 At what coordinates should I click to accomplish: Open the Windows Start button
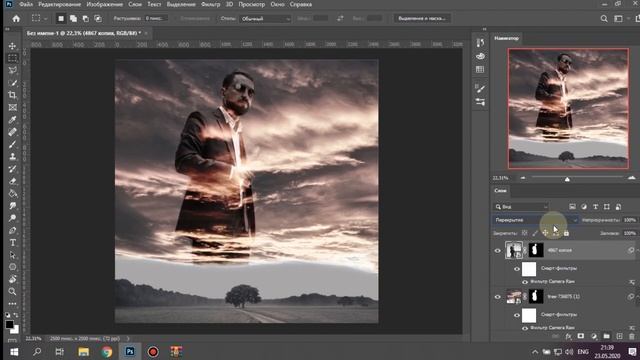[x=14, y=351]
